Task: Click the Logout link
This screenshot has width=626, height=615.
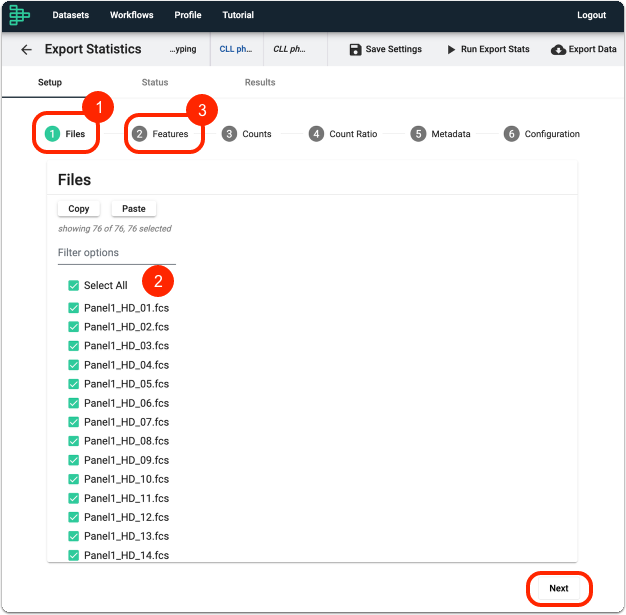Action: (591, 15)
